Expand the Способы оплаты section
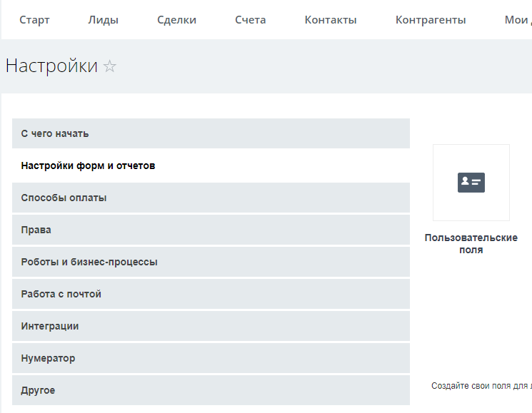The width and height of the screenshot is (532, 413). pos(211,198)
